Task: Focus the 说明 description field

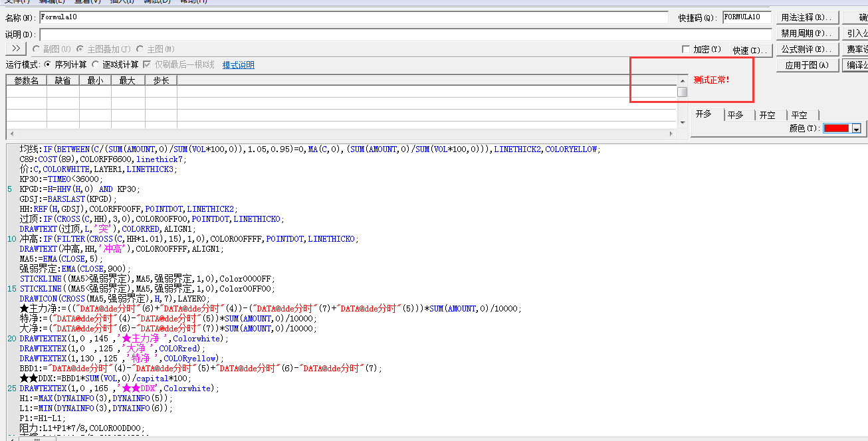Action: 405,34
